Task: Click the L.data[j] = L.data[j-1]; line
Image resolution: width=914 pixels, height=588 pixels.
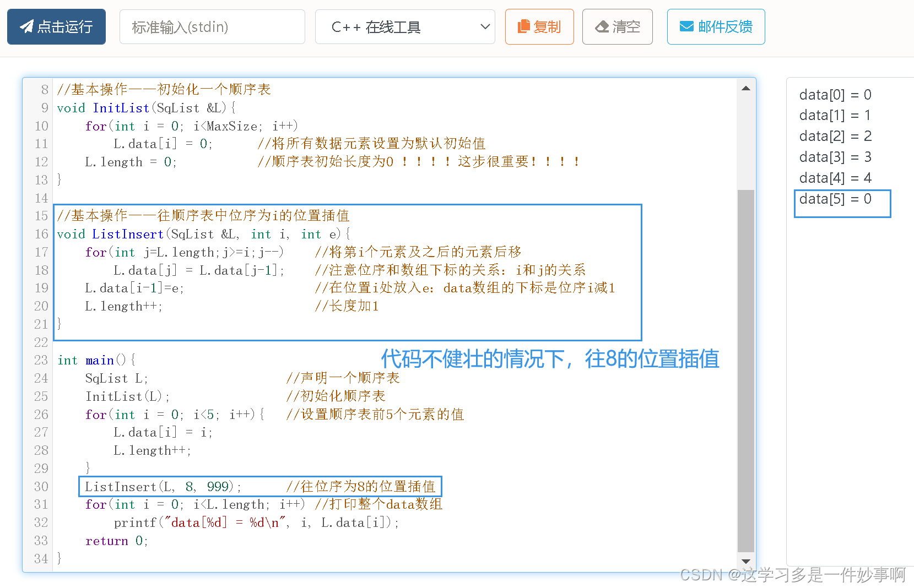Action: click(x=199, y=270)
